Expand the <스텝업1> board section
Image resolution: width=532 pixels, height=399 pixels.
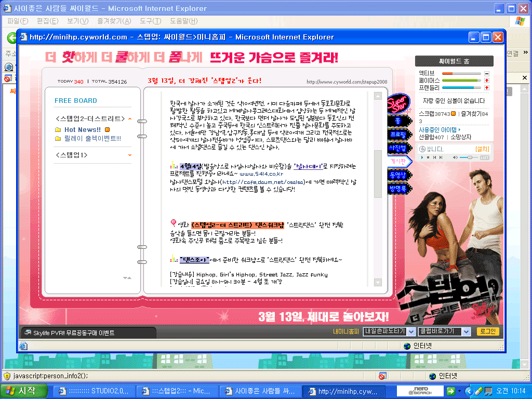click(130, 155)
